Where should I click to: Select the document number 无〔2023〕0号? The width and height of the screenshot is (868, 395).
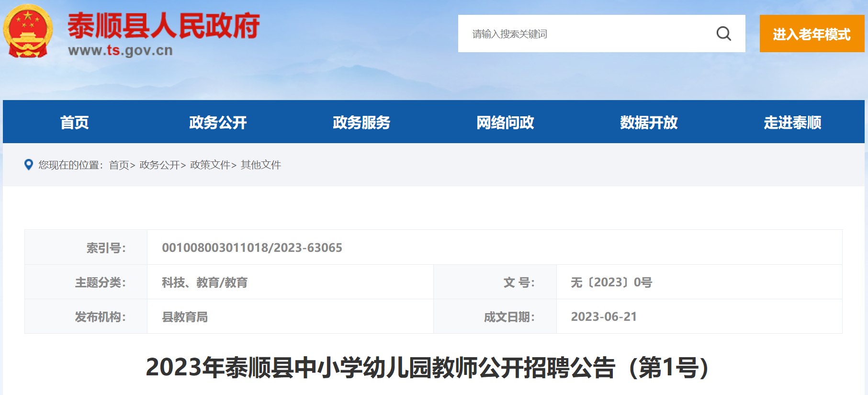coord(611,282)
